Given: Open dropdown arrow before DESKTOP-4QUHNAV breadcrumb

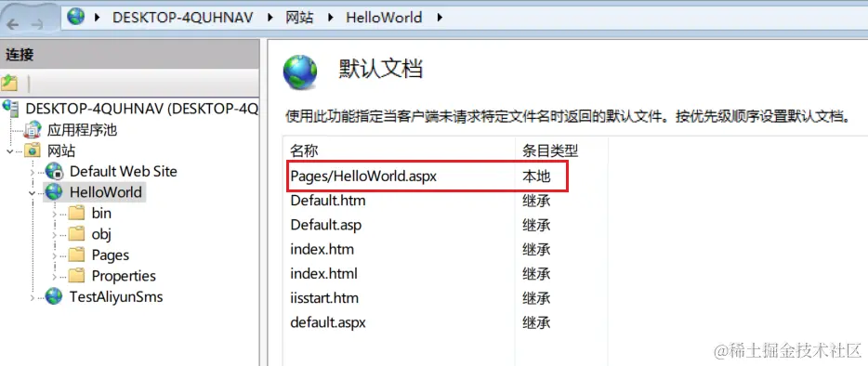Looking at the screenshot, I should point(98,17).
